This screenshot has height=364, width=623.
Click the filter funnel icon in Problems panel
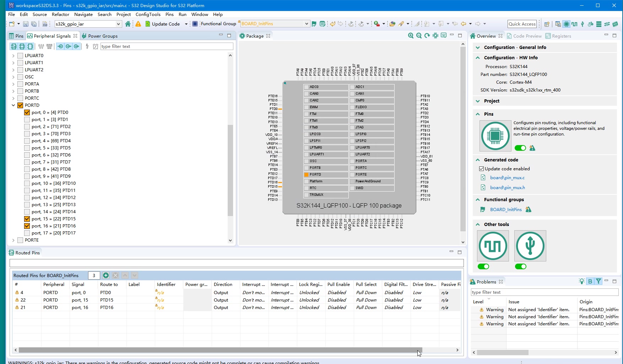pos(598,281)
